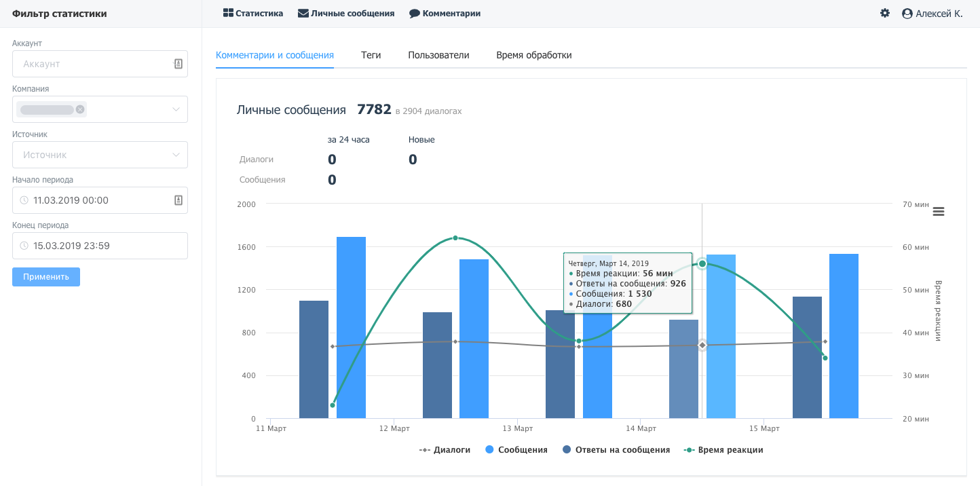This screenshot has width=980, height=486.
Task: Click the clock icon in start period field
Action: (x=24, y=200)
